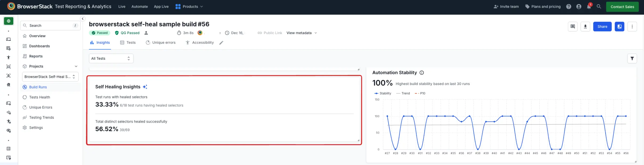The width and height of the screenshot is (644, 165).
Task: Click the green Passed status badge
Action: pos(100,33)
